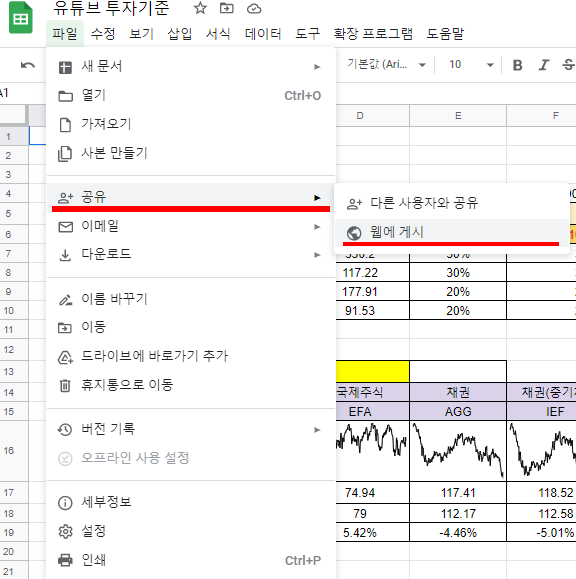The image size is (576, 579).
Task: Choose 휴지통으로 이동 menu entry
Action: pyautogui.click(x=191, y=385)
